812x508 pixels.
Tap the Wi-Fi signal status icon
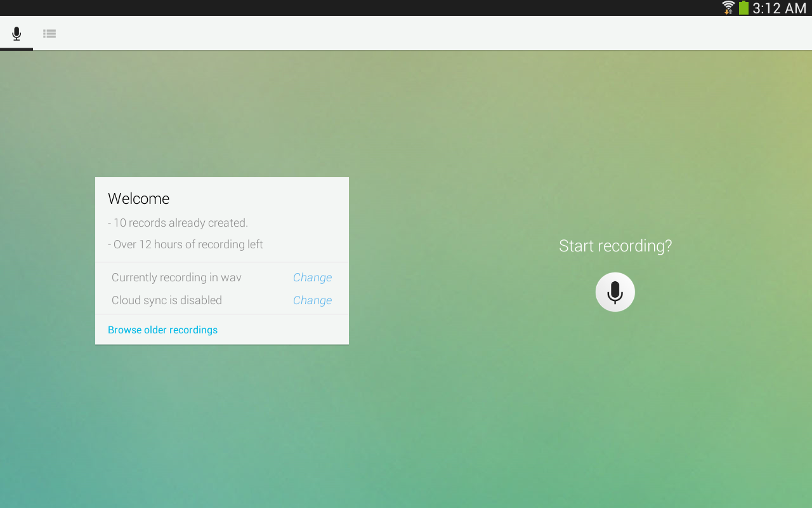728,8
